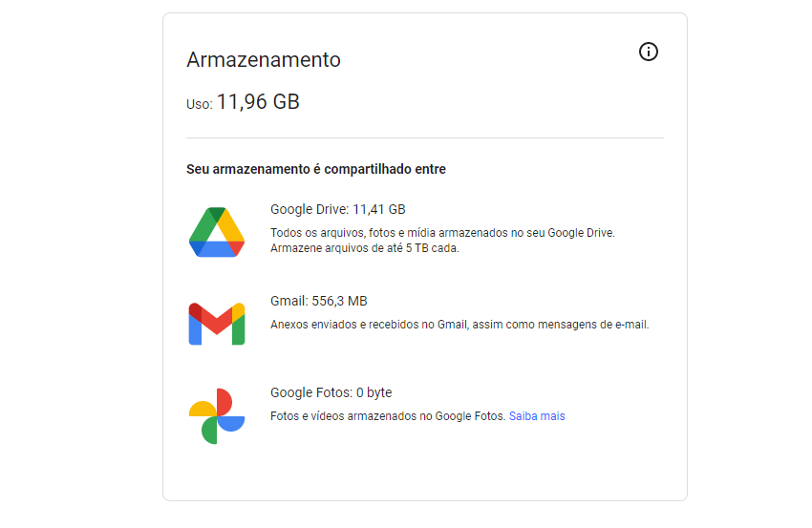Click 'Fotos e vídeos armazenados no Google Fotos' text
This screenshot has height=528, width=812.
coord(387,416)
